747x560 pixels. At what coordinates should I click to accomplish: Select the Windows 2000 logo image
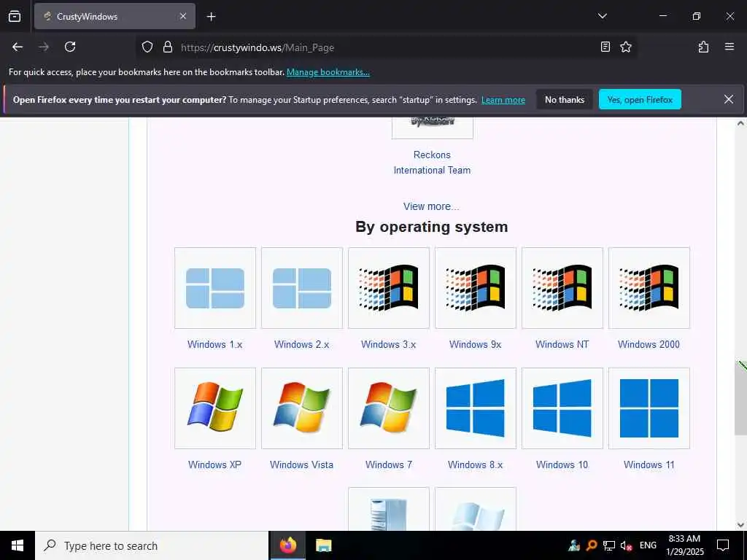point(649,288)
